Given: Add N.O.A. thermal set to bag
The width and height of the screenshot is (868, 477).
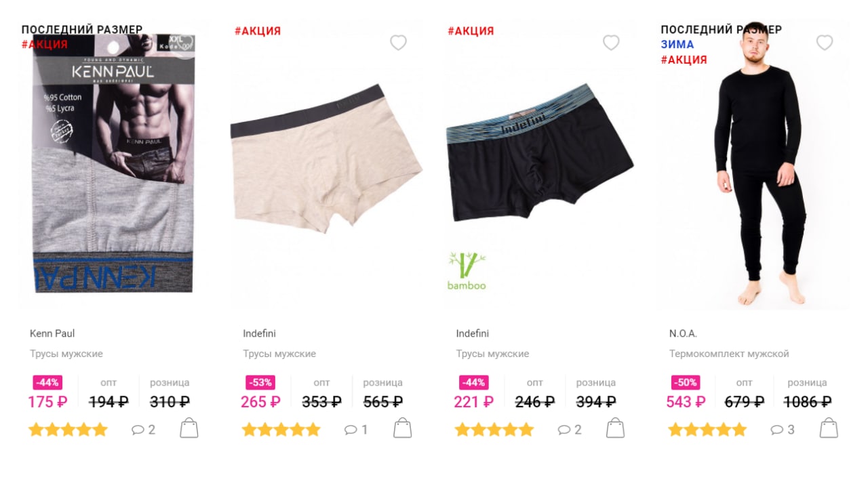Looking at the screenshot, I should click(x=829, y=428).
